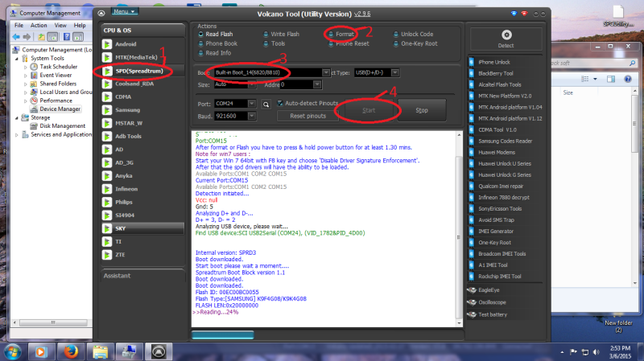Pick the SKY platform entry

coord(143,228)
